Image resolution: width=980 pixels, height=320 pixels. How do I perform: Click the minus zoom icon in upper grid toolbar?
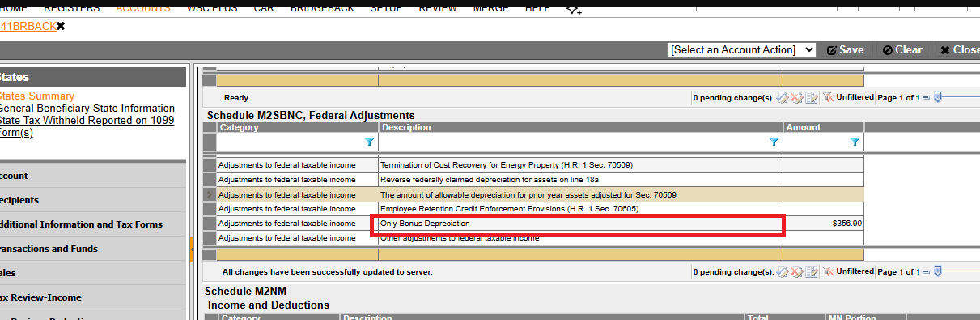(927, 98)
